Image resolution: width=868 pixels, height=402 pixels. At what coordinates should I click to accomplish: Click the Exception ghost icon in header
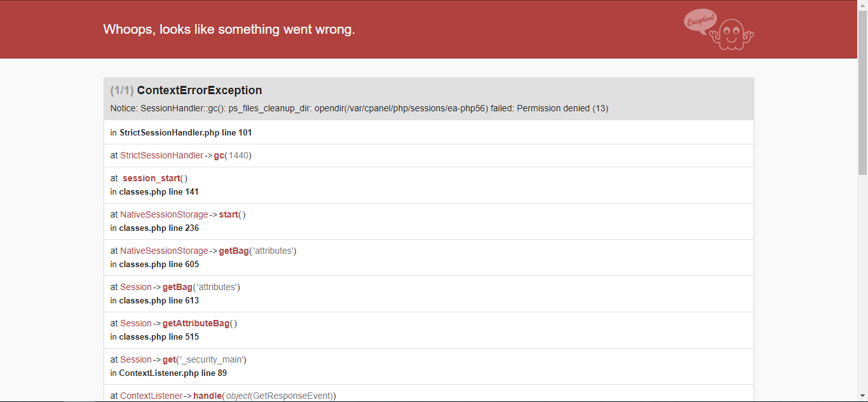pyautogui.click(x=719, y=29)
